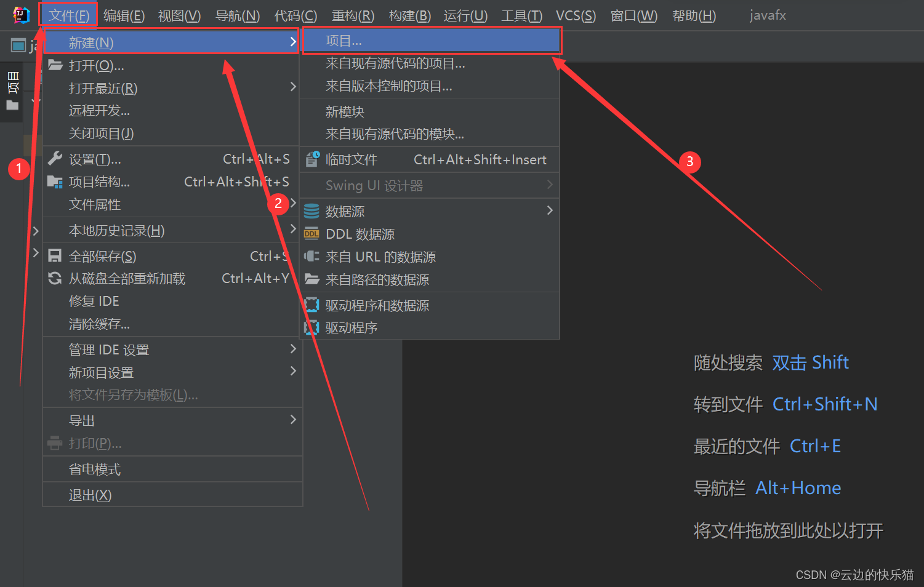Screen dimensions: 924x587
Task: Select 退出(X) to quit
Action: (x=172, y=495)
